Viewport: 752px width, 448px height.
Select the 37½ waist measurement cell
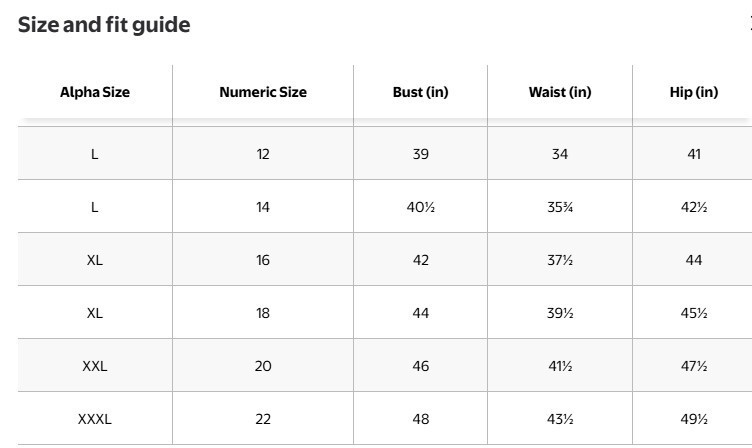560,260
